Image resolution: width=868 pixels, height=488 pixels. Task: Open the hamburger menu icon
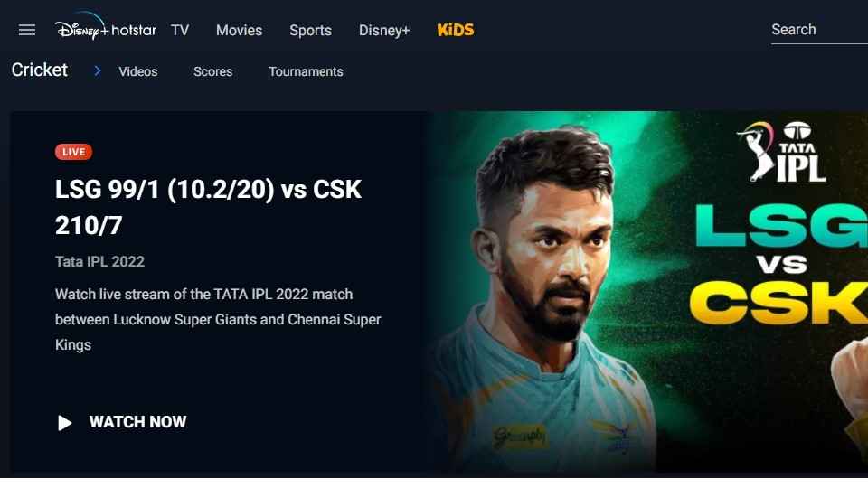tap(26, 30)
